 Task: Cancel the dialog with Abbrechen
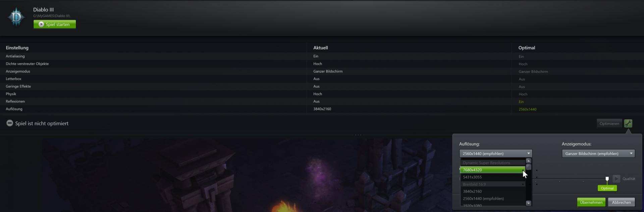621,202
